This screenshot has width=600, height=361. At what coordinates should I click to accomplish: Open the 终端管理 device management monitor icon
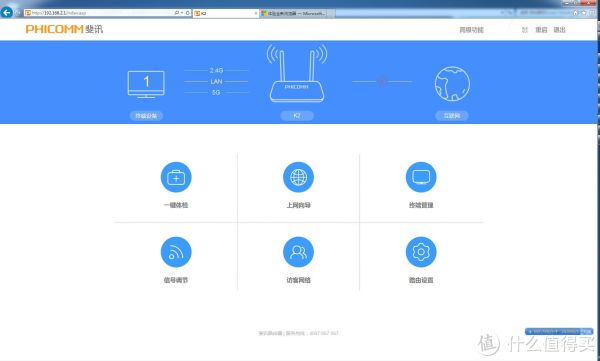pos(421,177)
